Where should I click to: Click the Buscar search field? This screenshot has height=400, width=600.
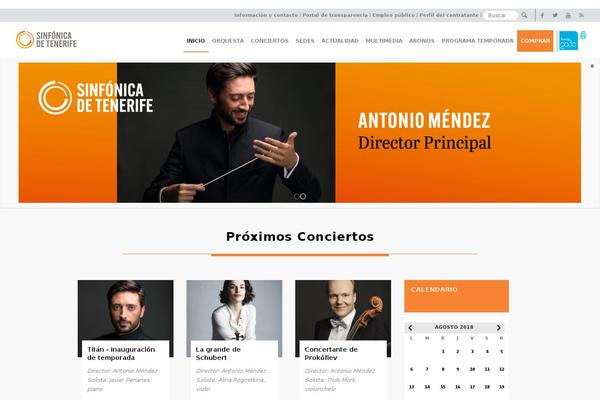pos(500,15)
